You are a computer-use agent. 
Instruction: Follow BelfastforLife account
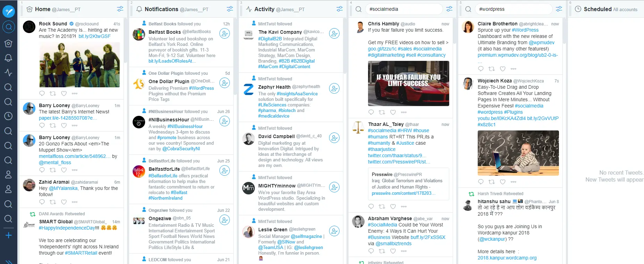tap(225, 170)
